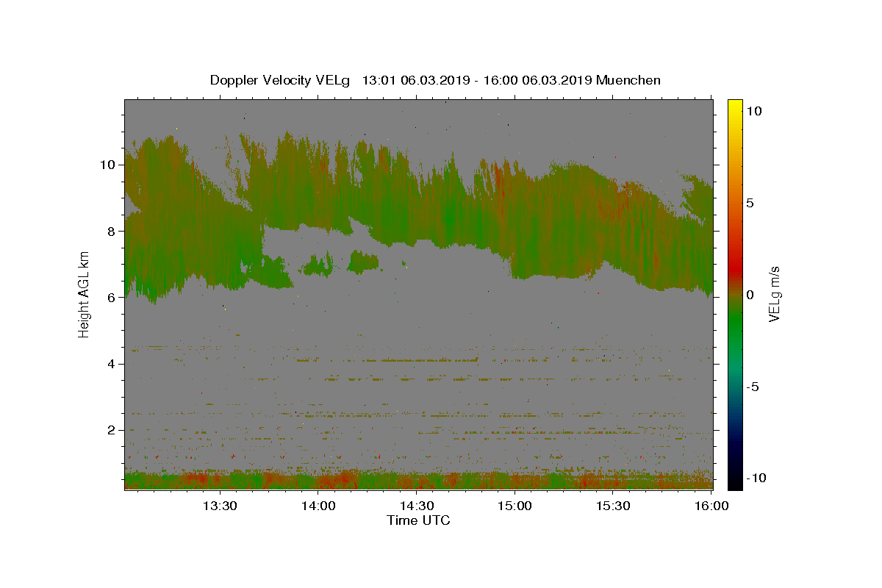Click the plot title 'Doppler Velocity VELg'
Image resolution: width=882 pixels, height=588 pixels.
[280, 80]
